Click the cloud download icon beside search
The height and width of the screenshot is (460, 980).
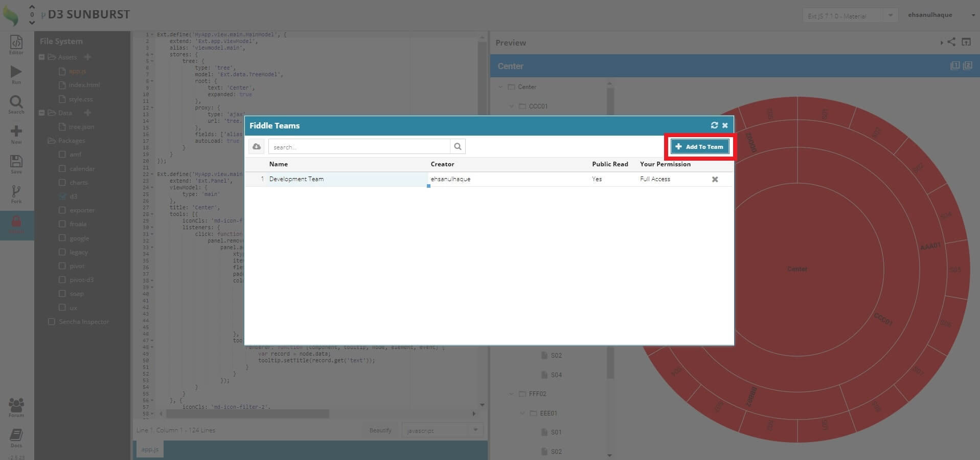(257, 147)
